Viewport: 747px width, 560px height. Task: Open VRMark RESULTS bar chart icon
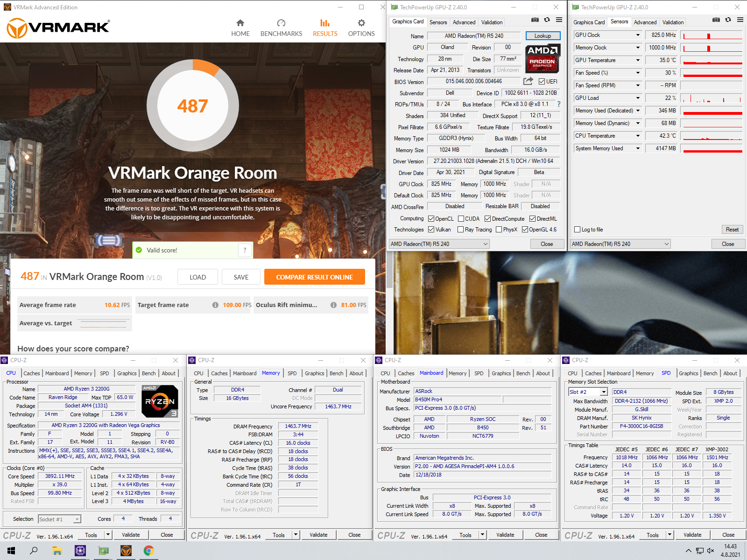pos(325,23)
